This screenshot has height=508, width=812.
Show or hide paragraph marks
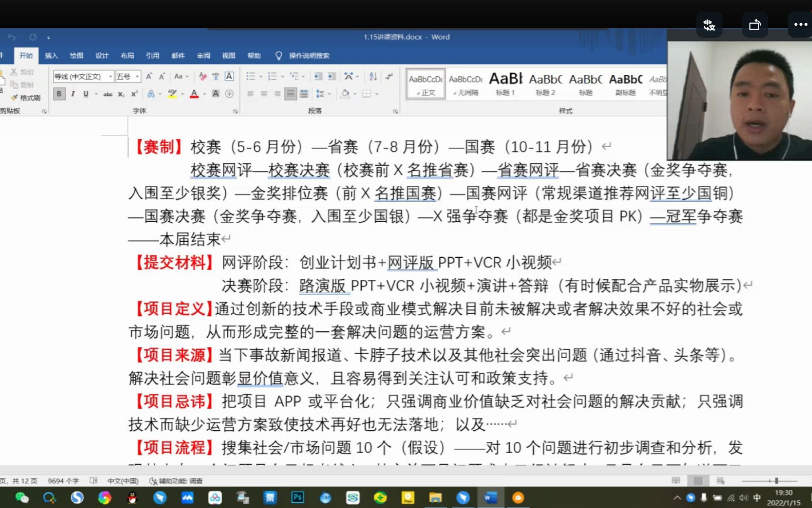click(x=389, y=76)
